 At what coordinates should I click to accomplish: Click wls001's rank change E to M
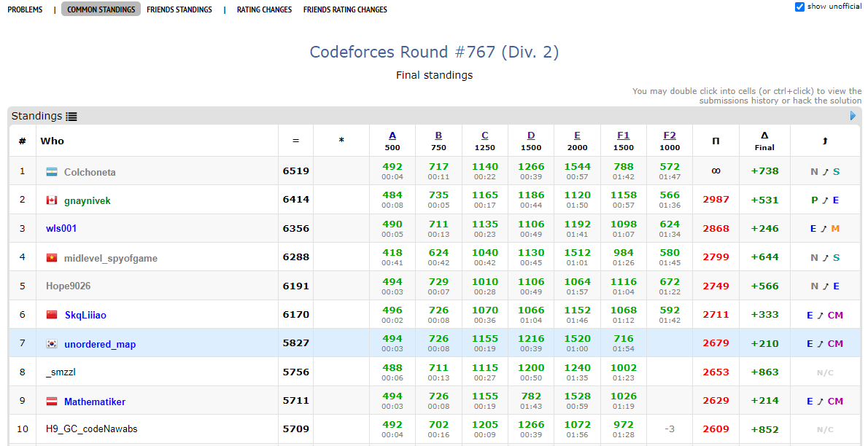(825, 229)
